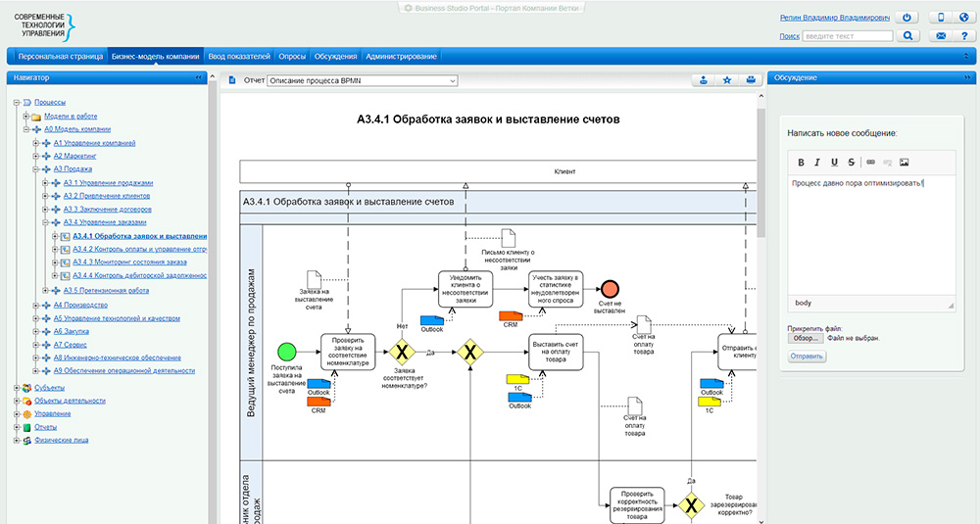This screenshot has height=524, width=980.
Task: Toggle underline formatting in message editor
Action: click(x=834, y=163)
